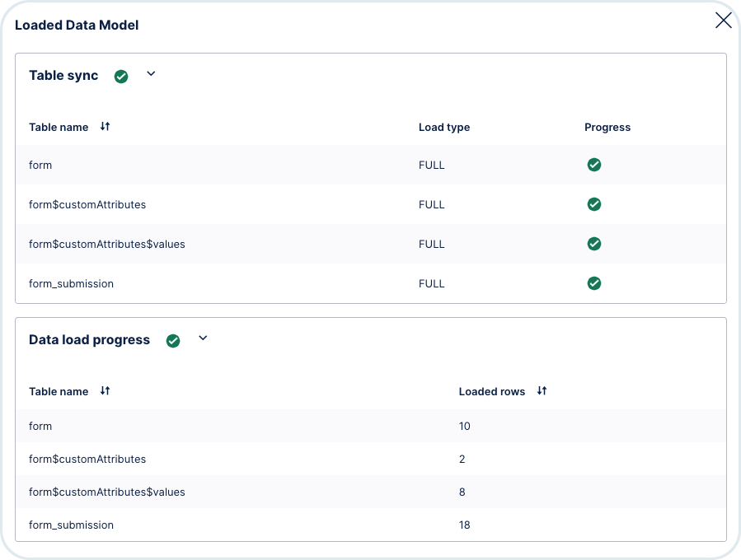Click the Load type column header
Image resolution: width=741 pixels, height=560 pixels.
tap(444, 127)
